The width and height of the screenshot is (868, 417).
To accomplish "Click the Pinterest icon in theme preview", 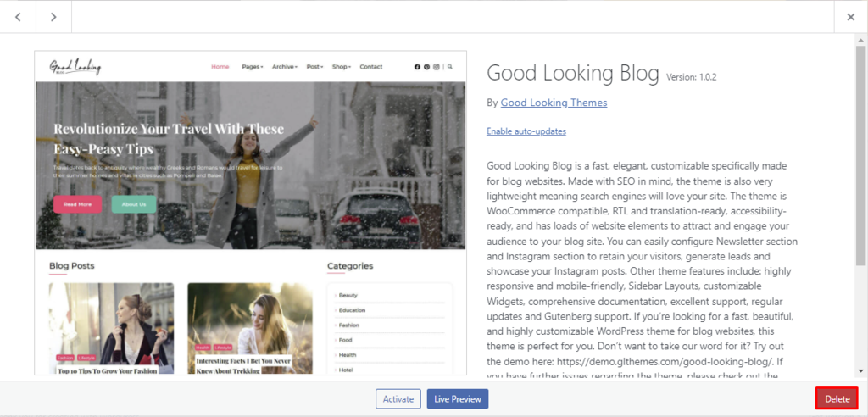I will 427,67.
